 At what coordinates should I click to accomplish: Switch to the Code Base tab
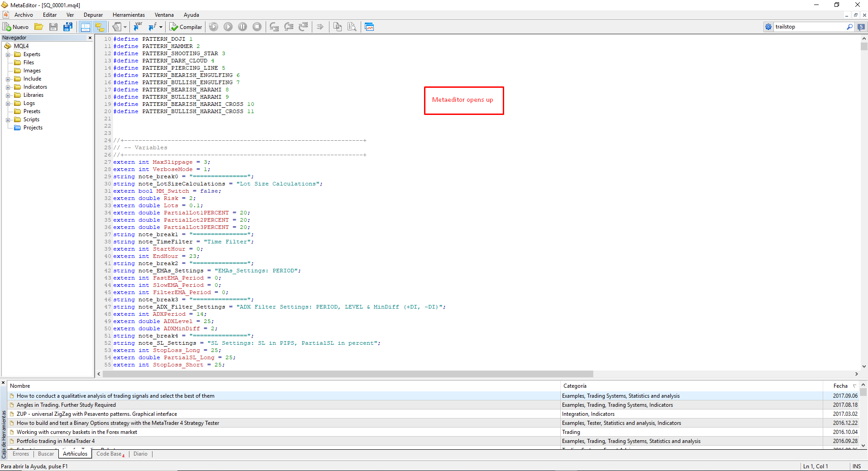(110, 454)
